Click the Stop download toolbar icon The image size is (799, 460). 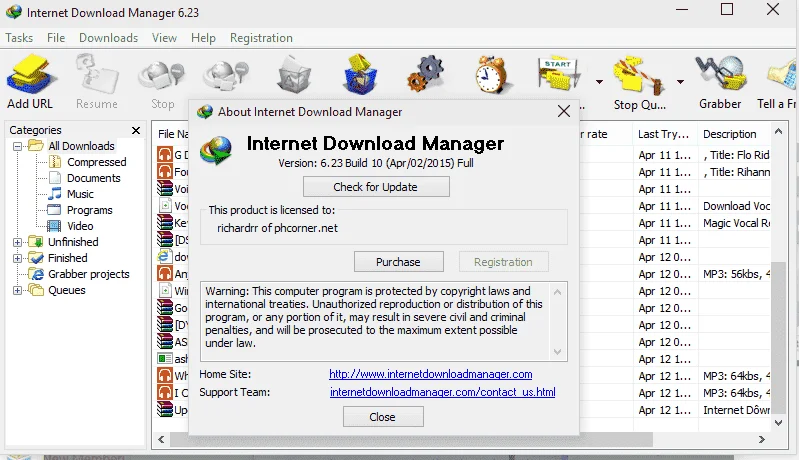162,75
